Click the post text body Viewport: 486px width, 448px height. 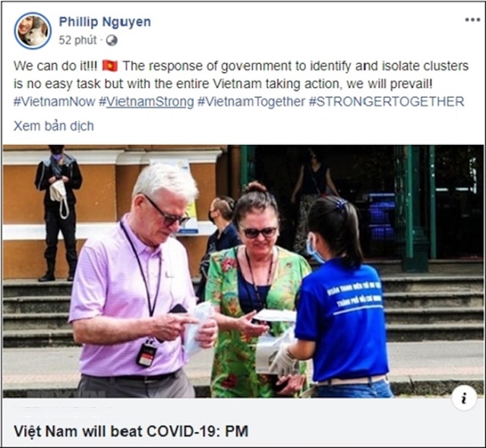coord(241,84)
